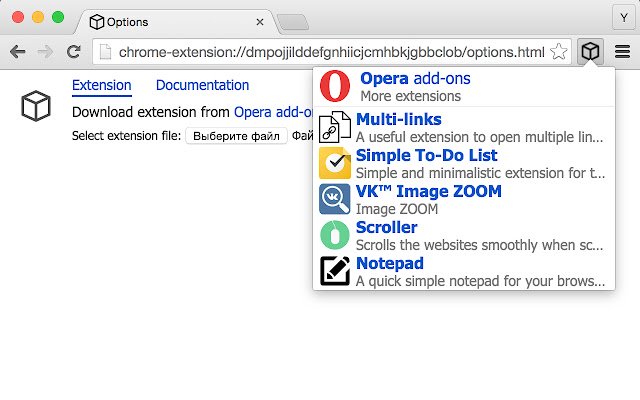Reload the page with the refresh icon
This screenshot has width=640, height=400.
tap(73, 52)
